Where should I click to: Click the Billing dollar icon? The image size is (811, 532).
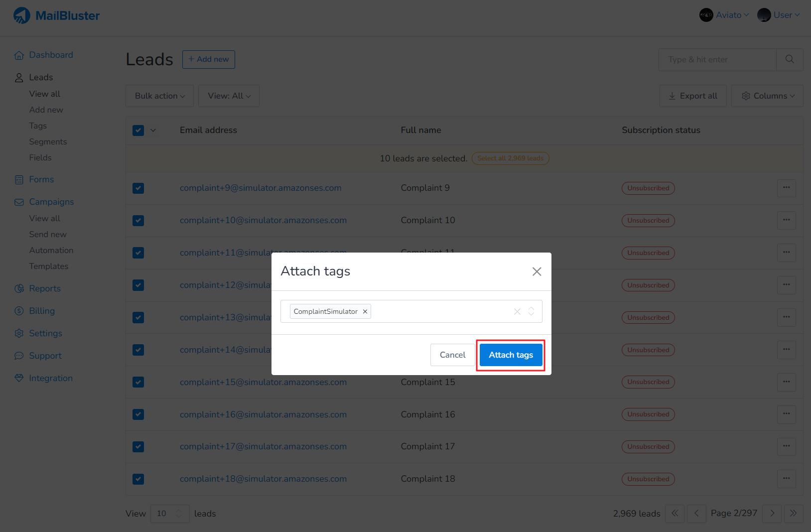(19, 311)
